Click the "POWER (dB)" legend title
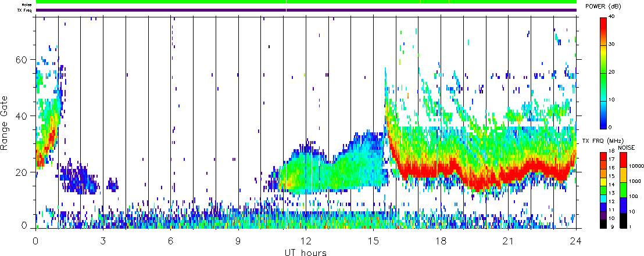644x256 pixels. [x=604, y=6]
